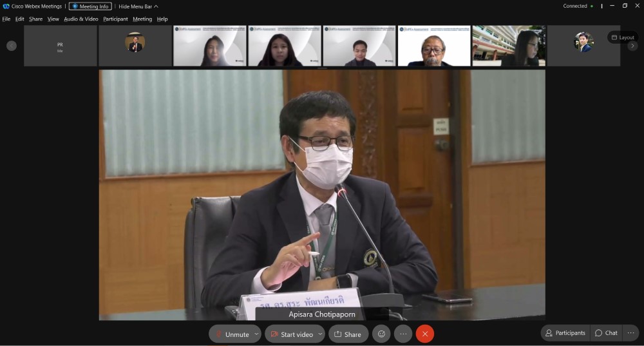Open the more options ellipsis in the control bar
The image size is (644, 346).
(x=403, y=334)
